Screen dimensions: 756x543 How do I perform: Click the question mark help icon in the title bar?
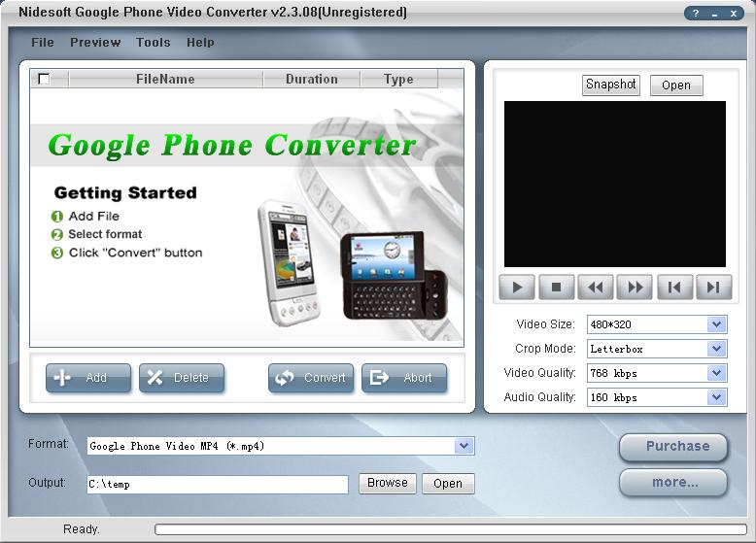point(696,13)
